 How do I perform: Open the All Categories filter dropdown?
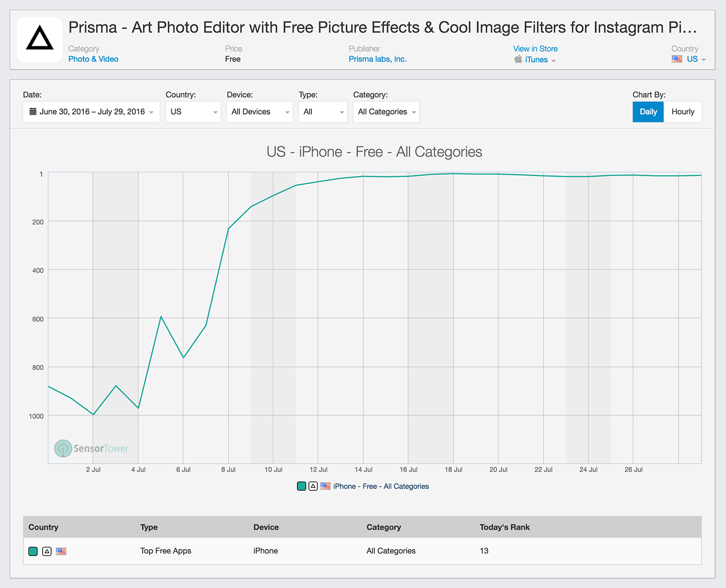386,112
